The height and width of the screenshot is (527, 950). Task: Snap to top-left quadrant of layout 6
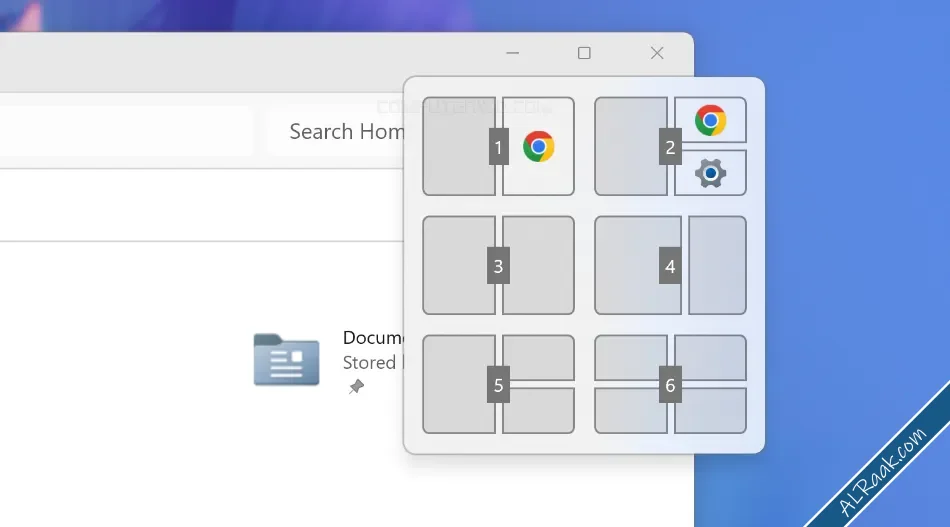(x=631, y=357)
